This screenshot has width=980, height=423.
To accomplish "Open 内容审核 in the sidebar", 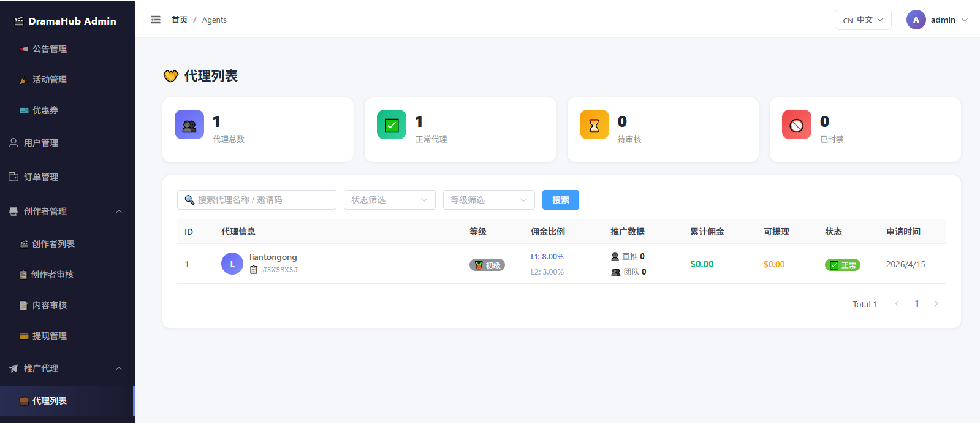I will (67, 305).
